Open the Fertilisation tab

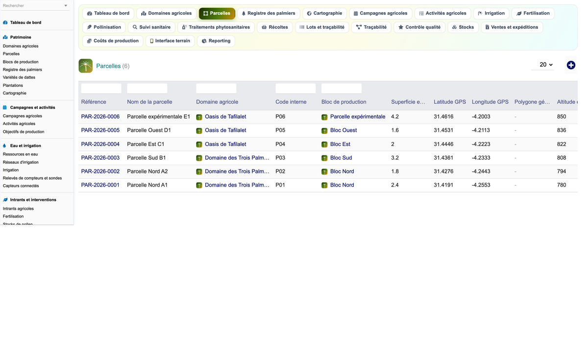pos(533,13)
